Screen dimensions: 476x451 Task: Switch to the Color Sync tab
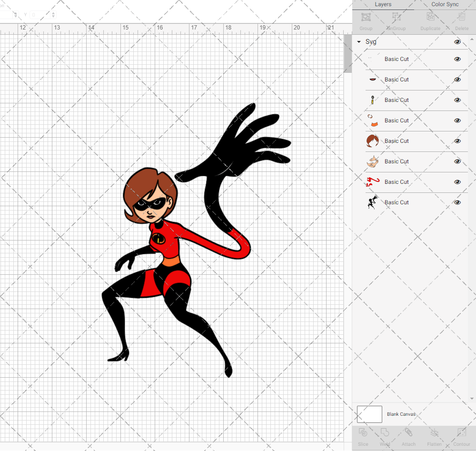pos(445,4)
